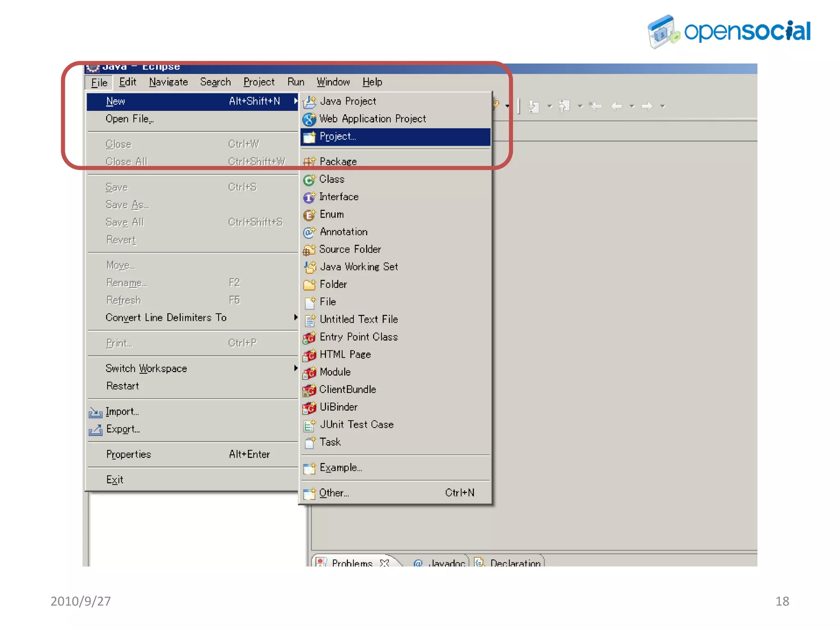Viewport: 840px width, 630px height.
Task: Click the Class creation icon
Action: click(309, 180)
